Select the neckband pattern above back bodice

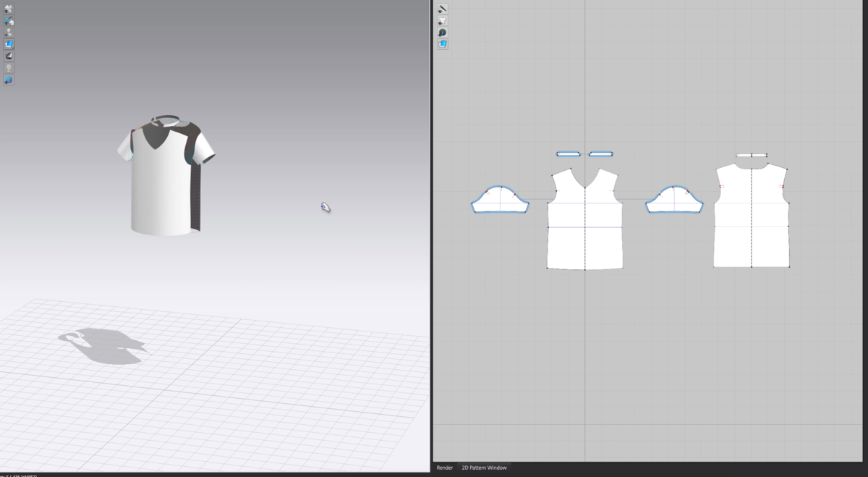click(x=752, y=155)
